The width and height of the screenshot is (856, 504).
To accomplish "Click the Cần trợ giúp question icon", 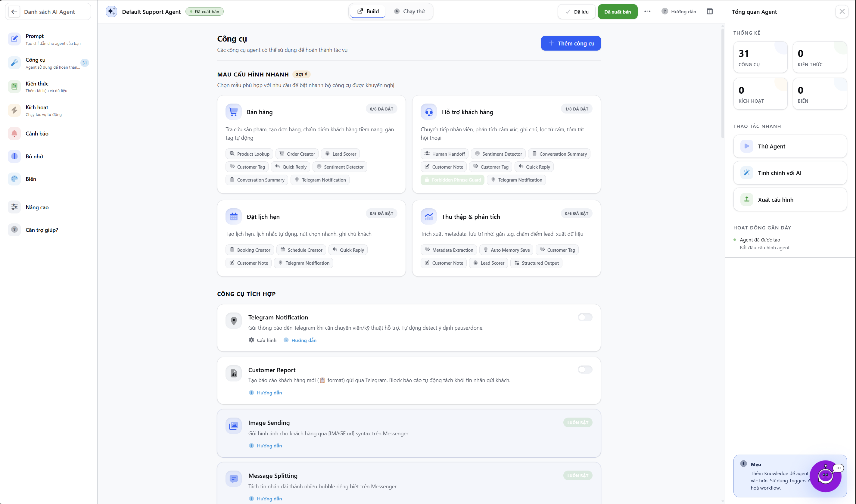I will (14, 230).
